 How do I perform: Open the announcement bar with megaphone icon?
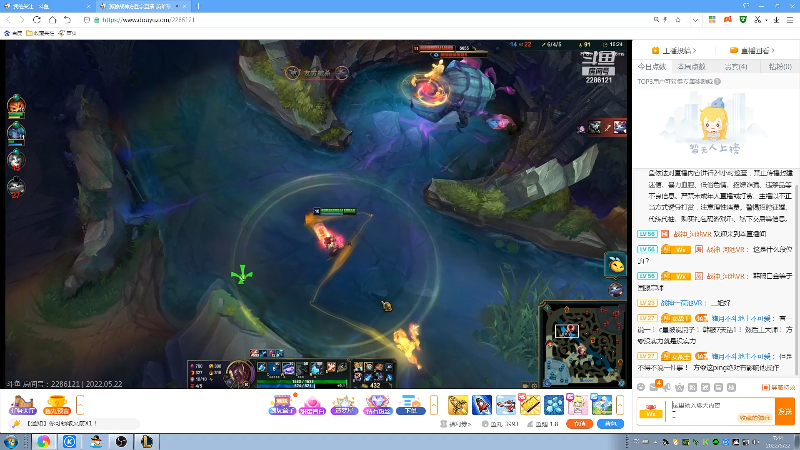[74, 423]
